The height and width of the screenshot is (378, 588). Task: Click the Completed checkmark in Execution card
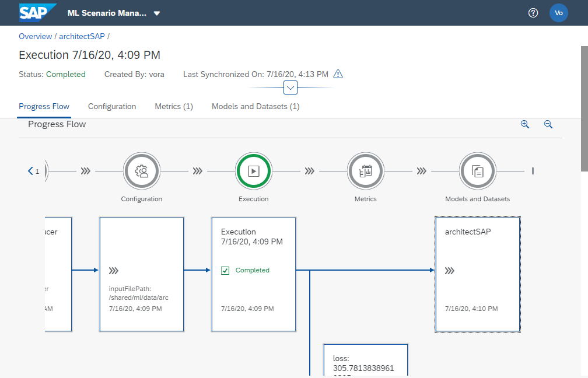click(x=225, y=271)
